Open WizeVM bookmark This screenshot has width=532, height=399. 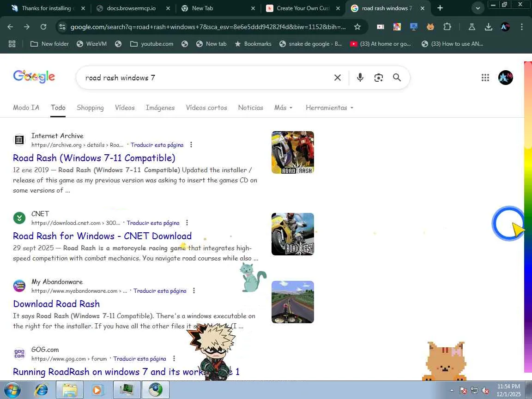(91, 44)
